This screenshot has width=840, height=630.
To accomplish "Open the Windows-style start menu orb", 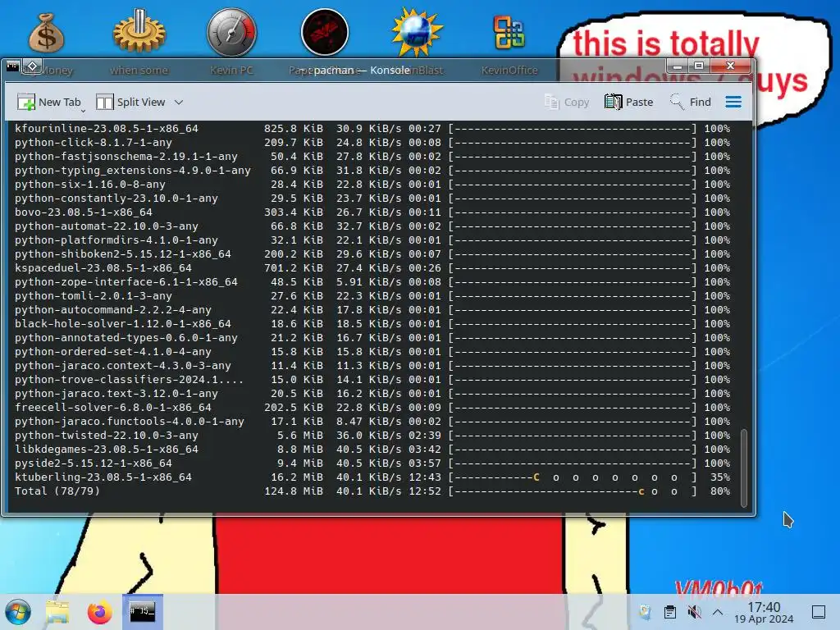I will tap(18, 612).
